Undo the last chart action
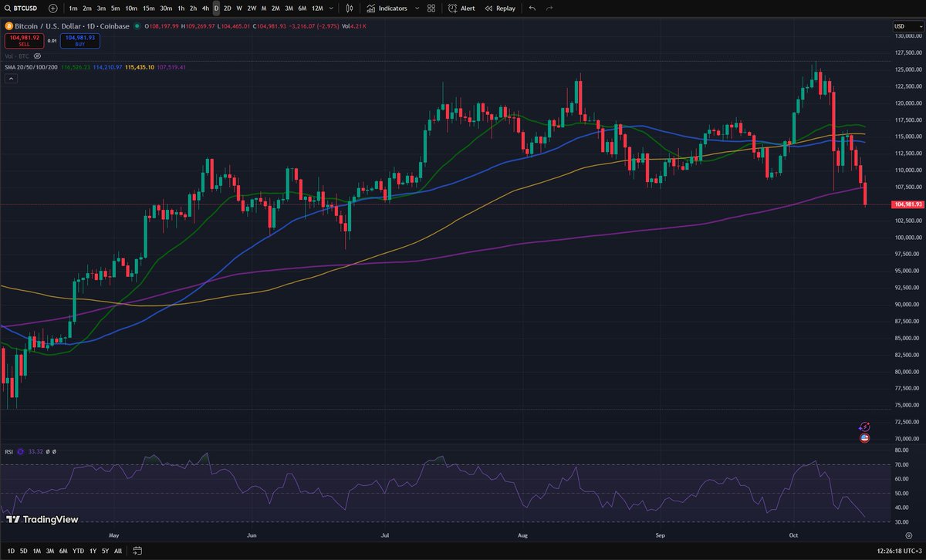The height and width of the screenshot is (560, 926). (x=532, y=8)
